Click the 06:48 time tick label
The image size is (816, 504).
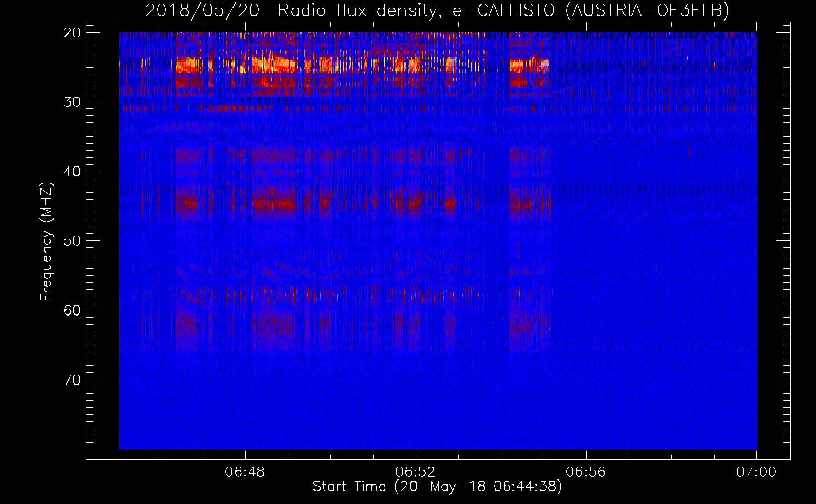pyautogui.click(x=245, y=472)
